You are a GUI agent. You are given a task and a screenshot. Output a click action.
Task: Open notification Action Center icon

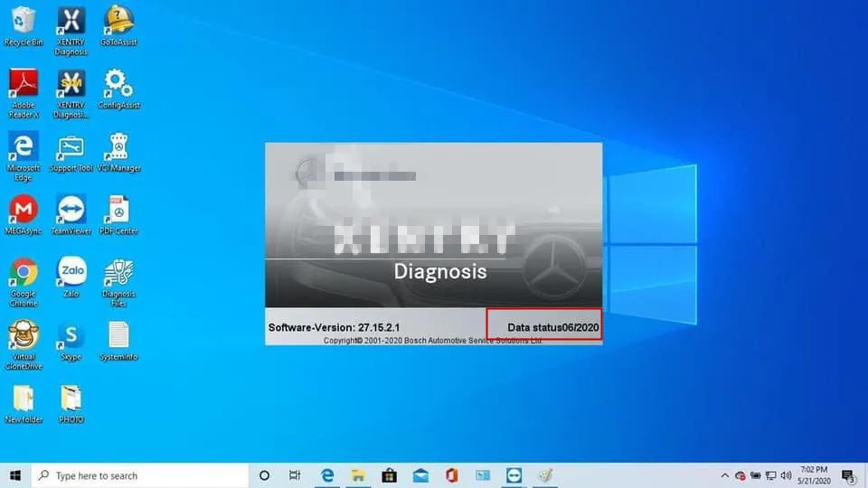(849, 475)
